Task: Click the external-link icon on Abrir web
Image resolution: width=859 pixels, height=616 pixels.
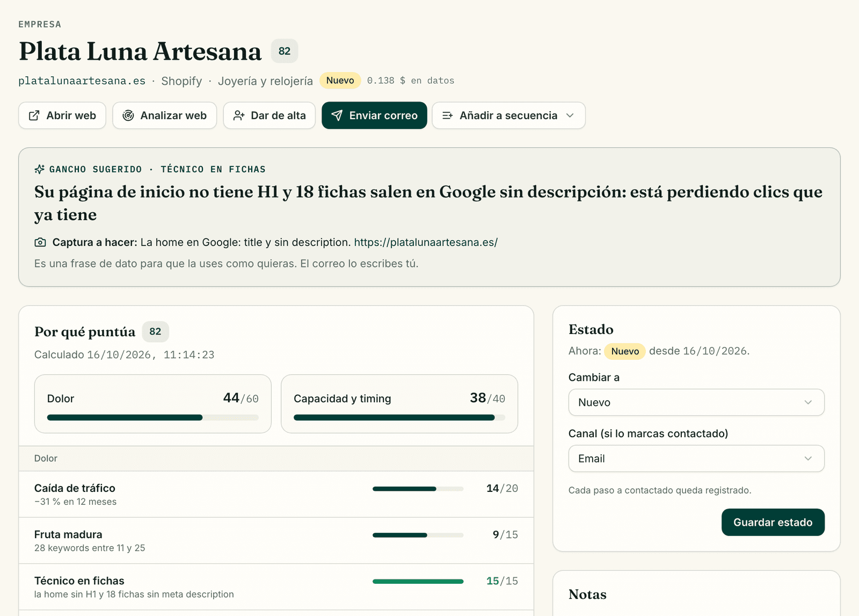Action: pos(34,115)
